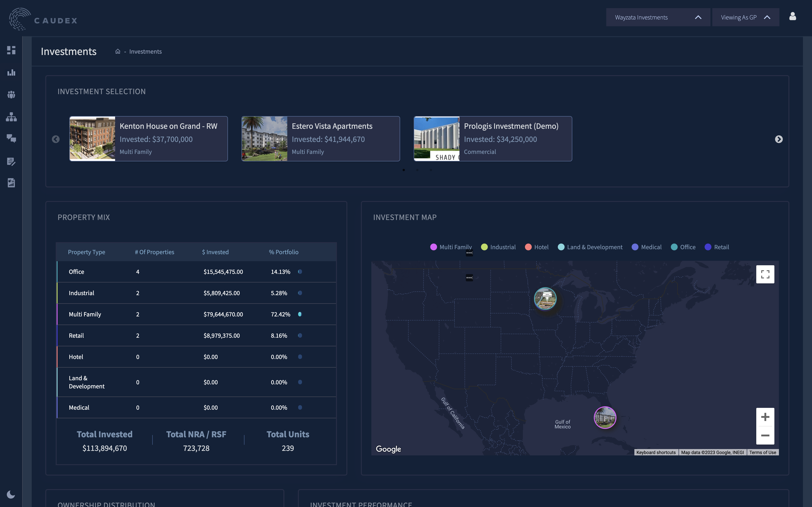Image resolution: width=812 pixels, height=507 pixels.
Task: Open the investors group sidebar icon
Action: [11, 95]
